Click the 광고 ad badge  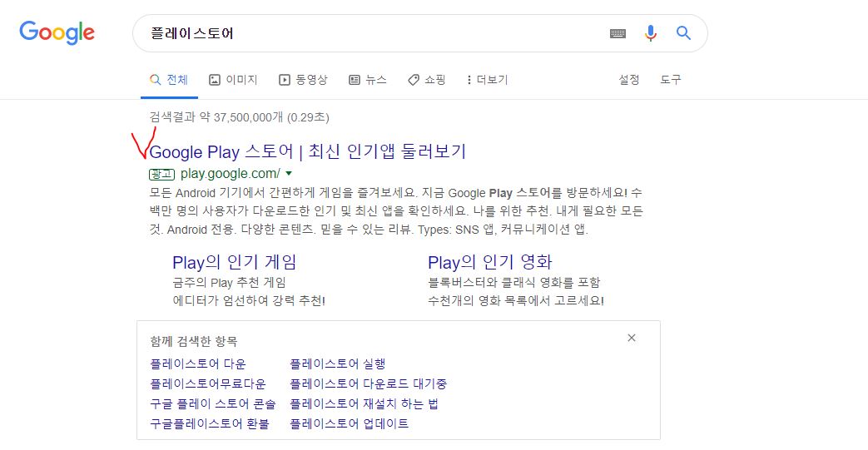point(161,175)
